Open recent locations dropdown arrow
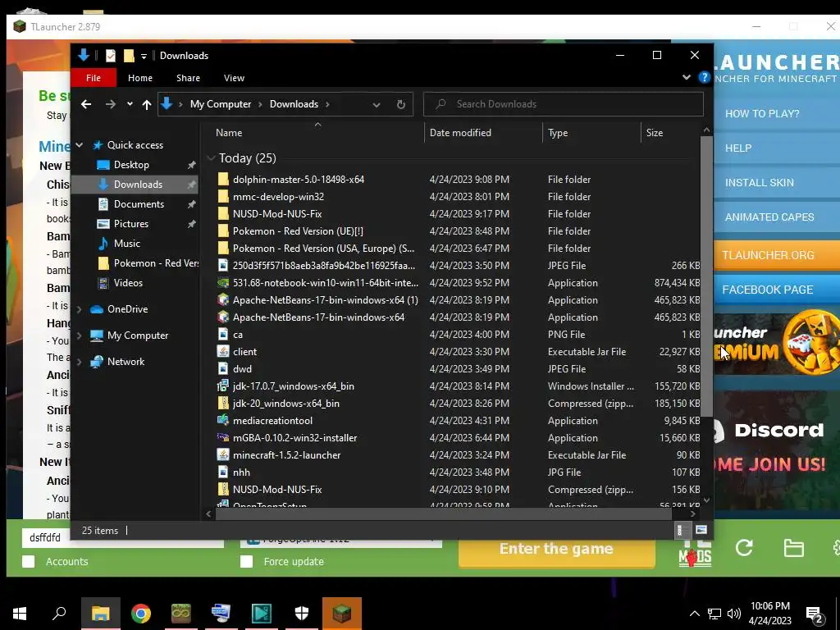This screenshot has width=840, height=630. tap(130, 104)
